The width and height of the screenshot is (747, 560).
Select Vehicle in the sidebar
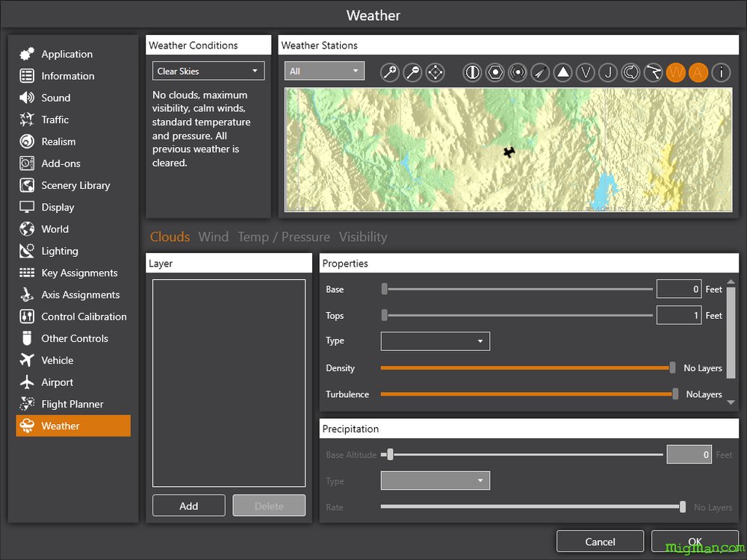click(x=74, y=361)
